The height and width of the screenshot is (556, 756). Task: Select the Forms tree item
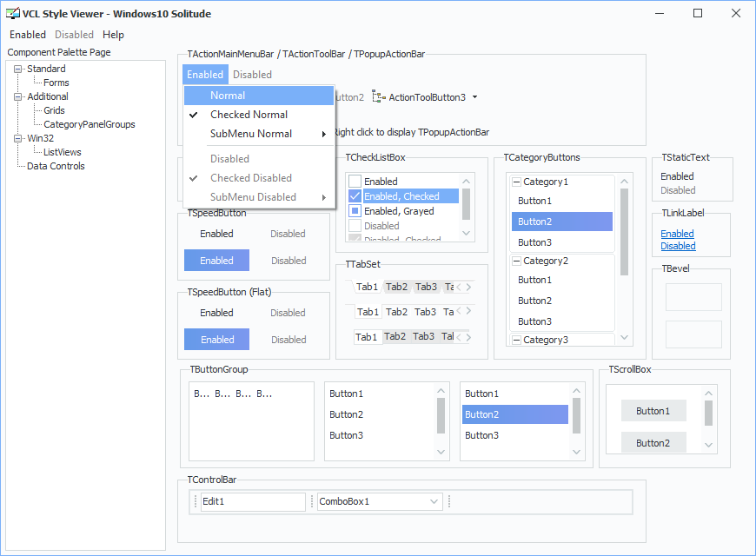click(56, 83)
